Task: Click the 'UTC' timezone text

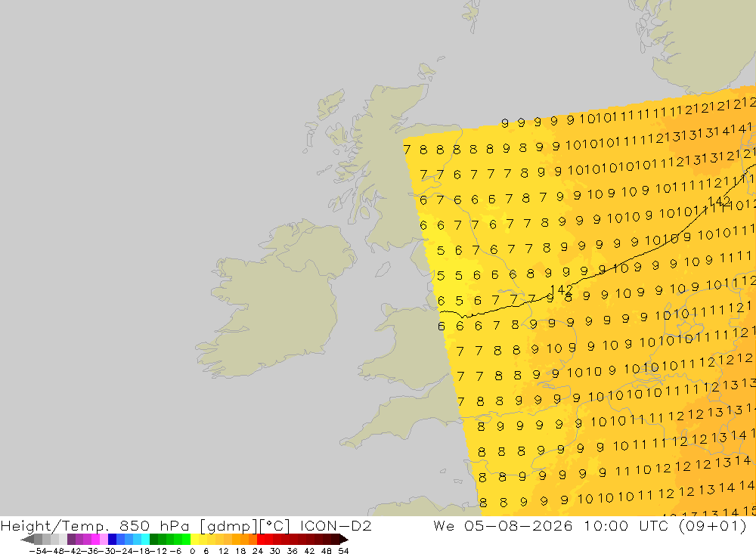Action: click(x=654, y=525)
